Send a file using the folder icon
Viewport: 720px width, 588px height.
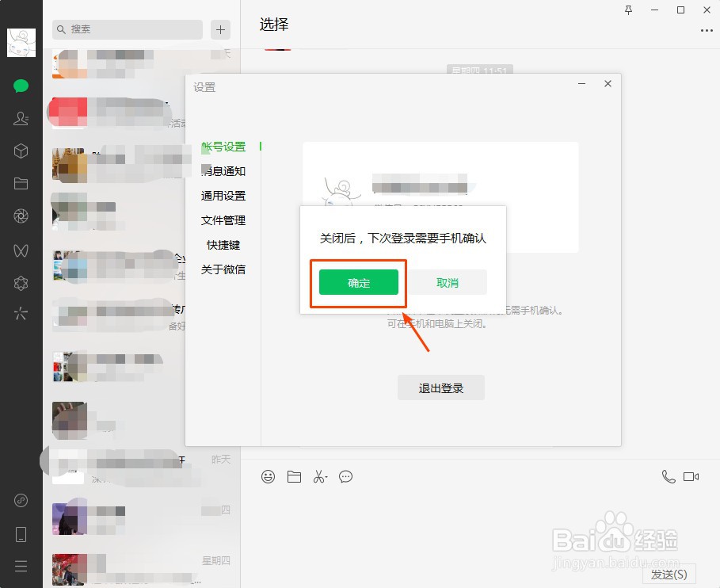tap(294, 476)
